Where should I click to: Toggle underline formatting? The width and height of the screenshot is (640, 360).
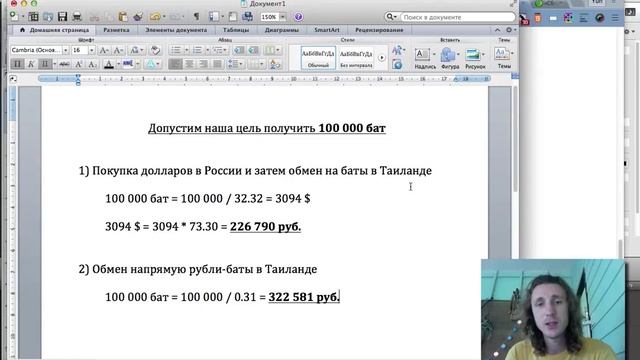pos(45,64)
